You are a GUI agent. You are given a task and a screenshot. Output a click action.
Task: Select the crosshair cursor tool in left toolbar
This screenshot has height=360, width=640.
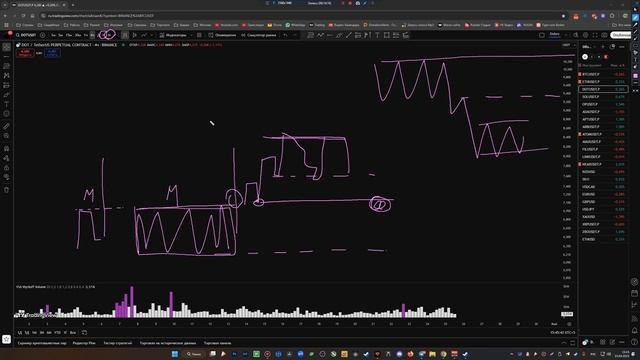coord(7,47)
